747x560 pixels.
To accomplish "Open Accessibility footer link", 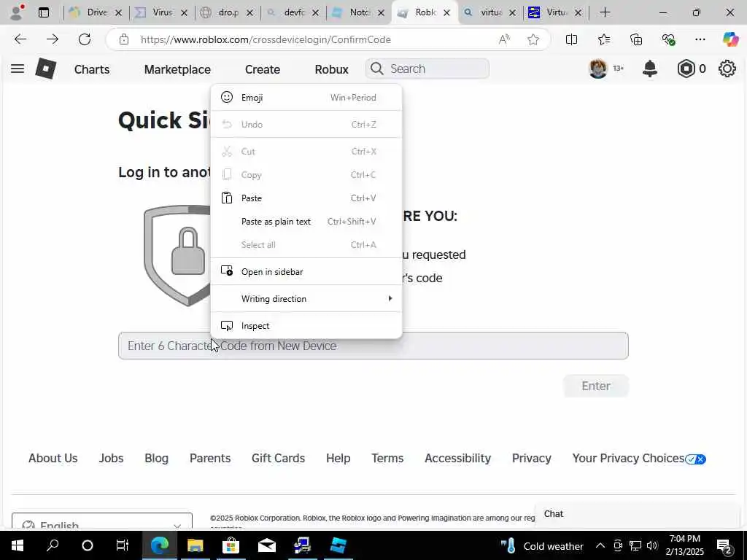I will pos(457,458).
